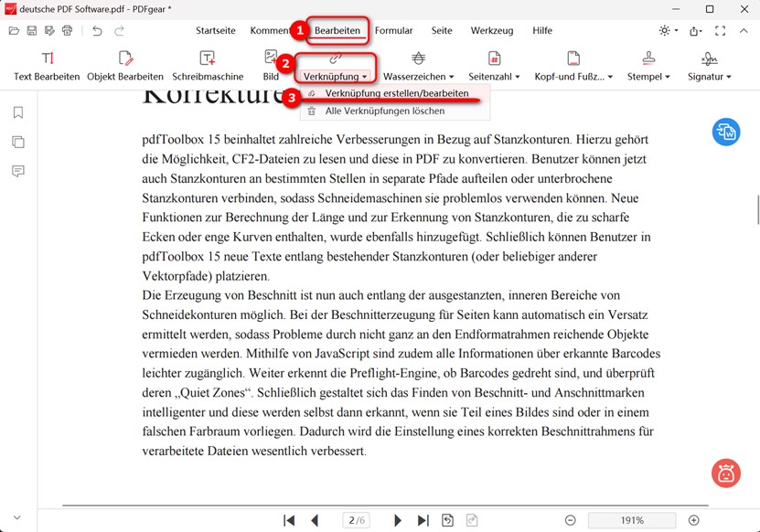The height and width of the screenshot is (532, 760).
Task: Undo the last action
Action: [x=97, y=31]
